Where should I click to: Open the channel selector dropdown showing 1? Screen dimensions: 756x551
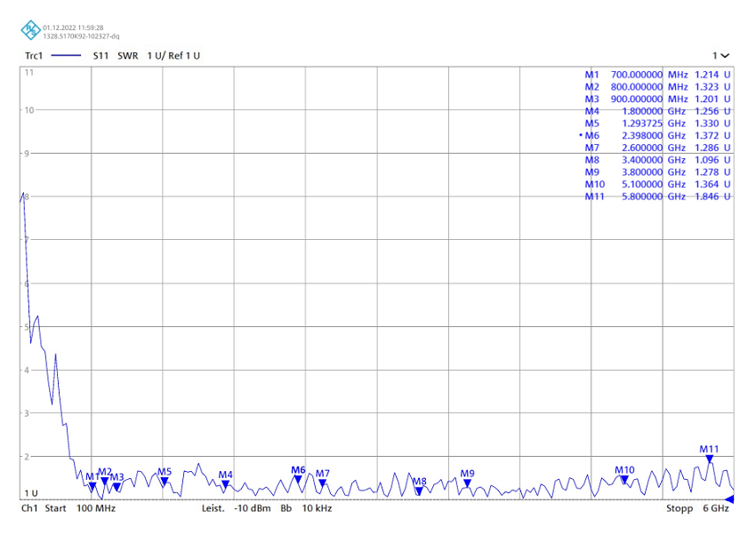click(x=720, y=56)
